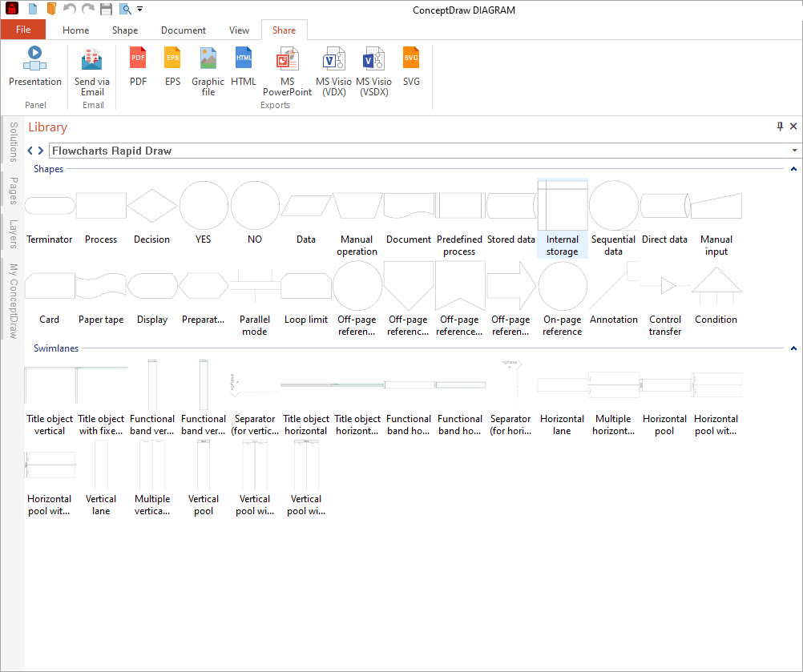
Task: Open the Presentation panel
Action: (x=35, y=68)
